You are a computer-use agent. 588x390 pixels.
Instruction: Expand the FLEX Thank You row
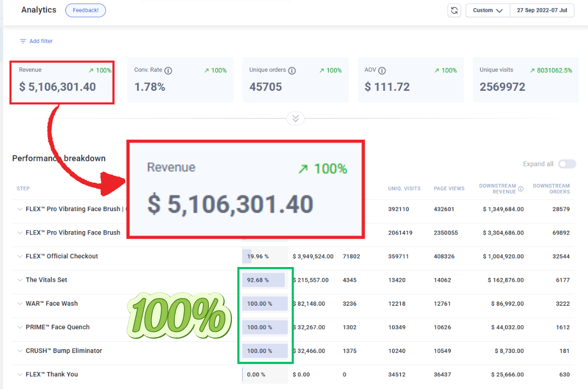[x=20, y=374]
